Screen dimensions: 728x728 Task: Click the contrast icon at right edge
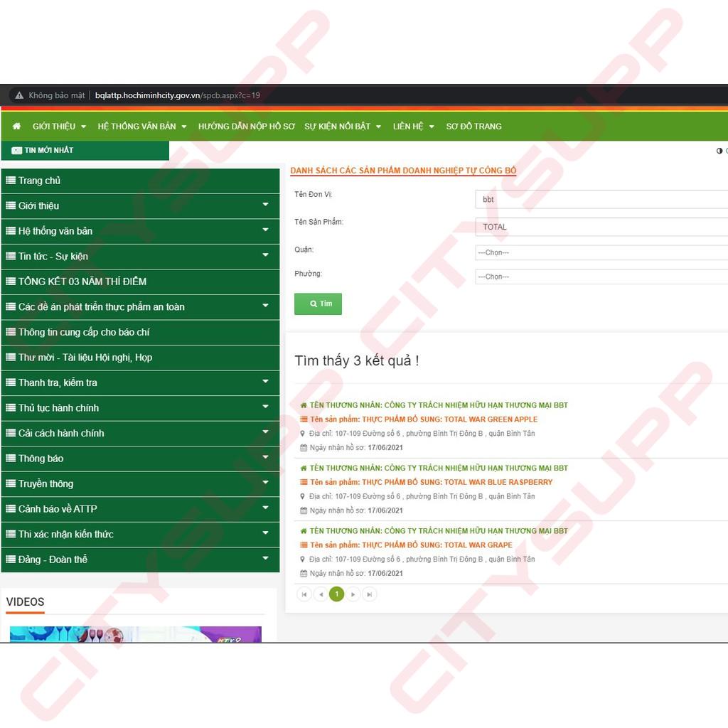[719, 151]
